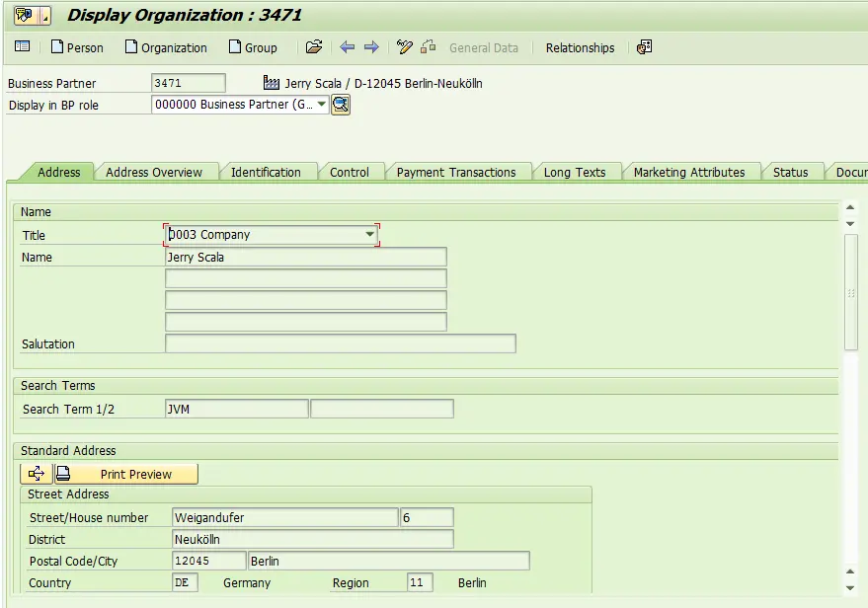The width and height of the screenshot is (868, 608).
Task: Switch to the Address tab
Action: coord(58,172)
